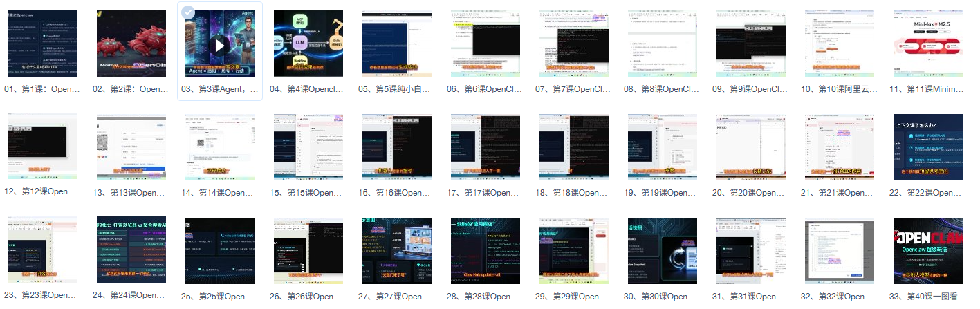Click file name "04、第4课Opencl..."

[x=308, y=89]
